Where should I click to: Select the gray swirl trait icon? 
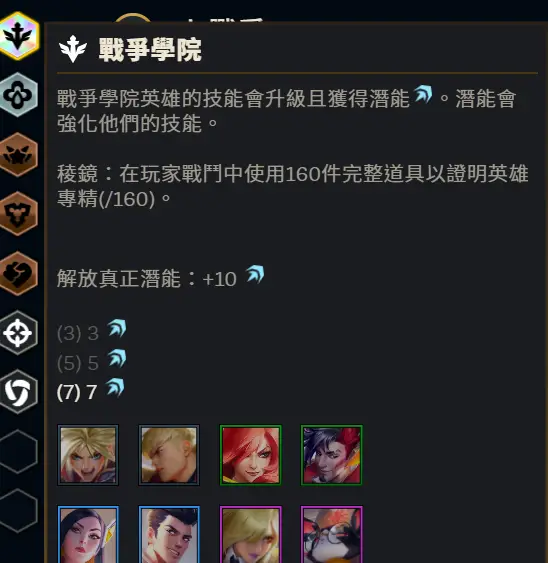19,392
